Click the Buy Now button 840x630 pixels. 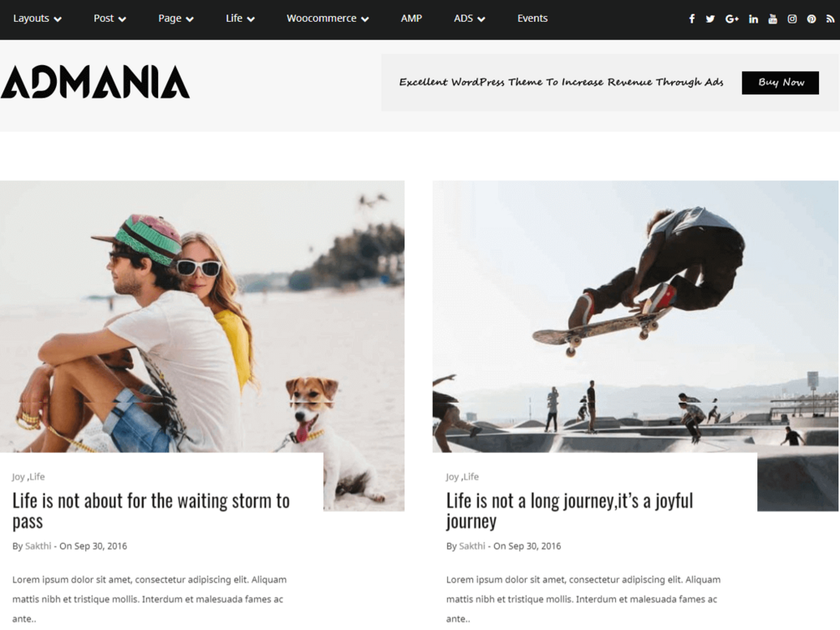pos(780,83)
